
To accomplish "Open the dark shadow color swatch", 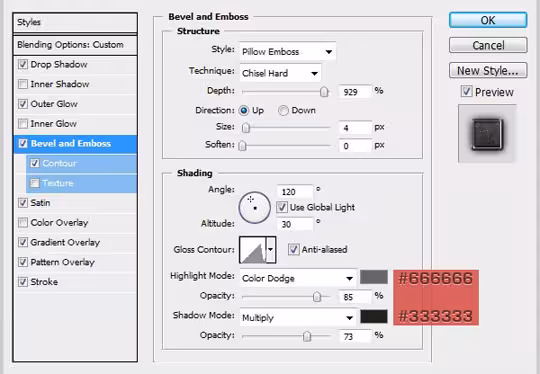I will tap(374, 316).
